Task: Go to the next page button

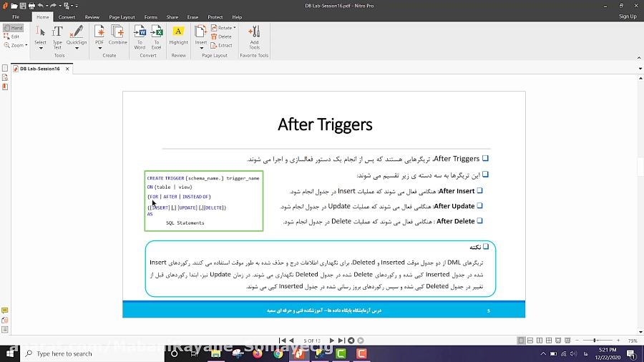Action: (x=330, y=341)
